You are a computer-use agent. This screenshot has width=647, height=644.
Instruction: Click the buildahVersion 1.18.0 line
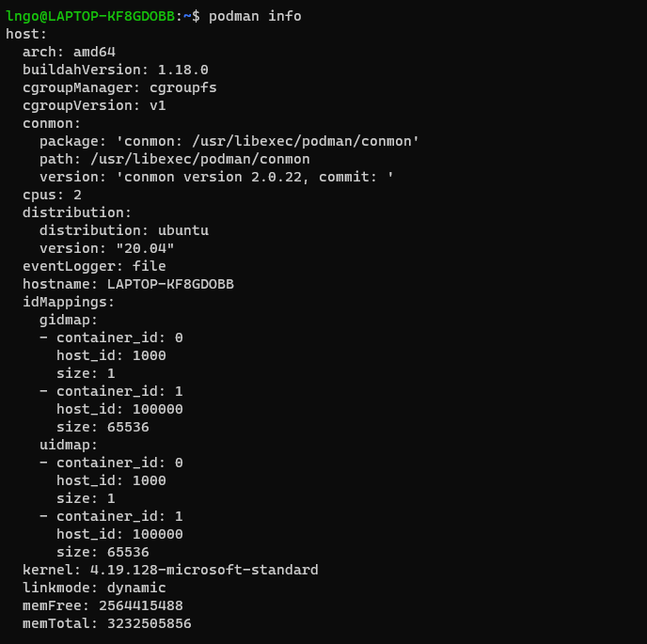[115, 70]
